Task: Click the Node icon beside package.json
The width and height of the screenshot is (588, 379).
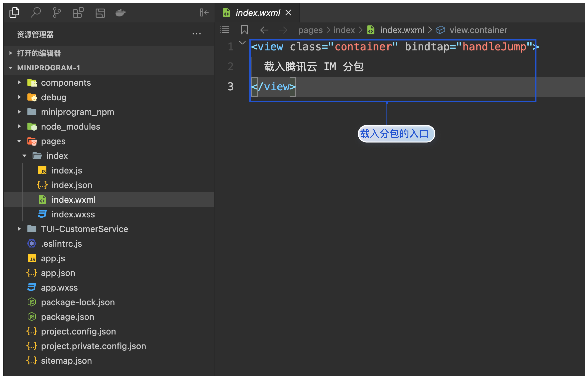Action: click(32, 317)
